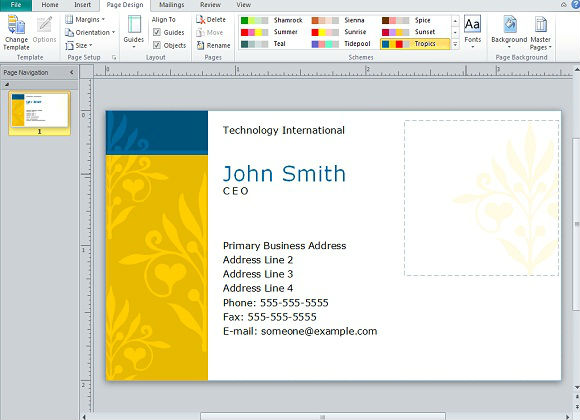Open the Page Setup dialog launcher
The height and width of the screenshot is (420, 580).
(x=114, y=58)
